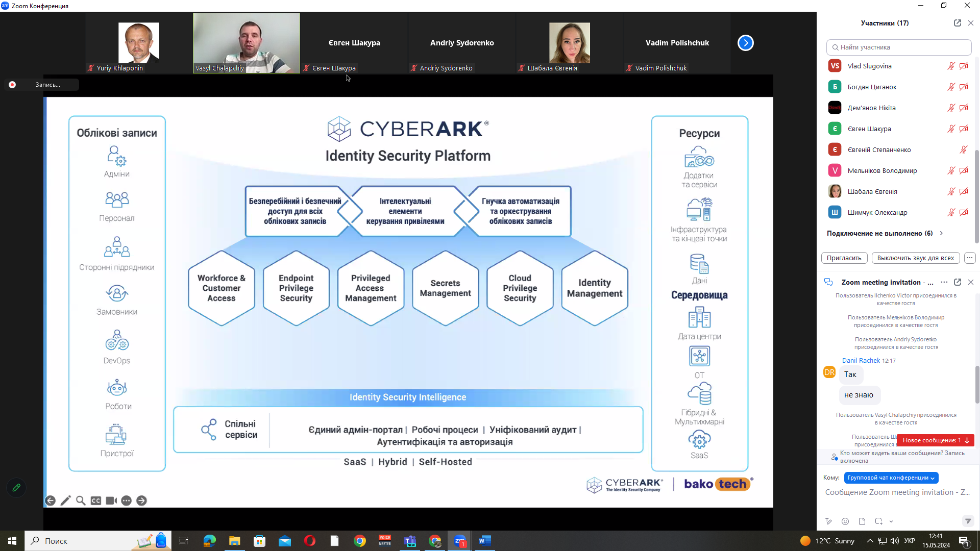Open Task View on the taskbar
Viewport: 980px width, 551px height.
[184, 541]
